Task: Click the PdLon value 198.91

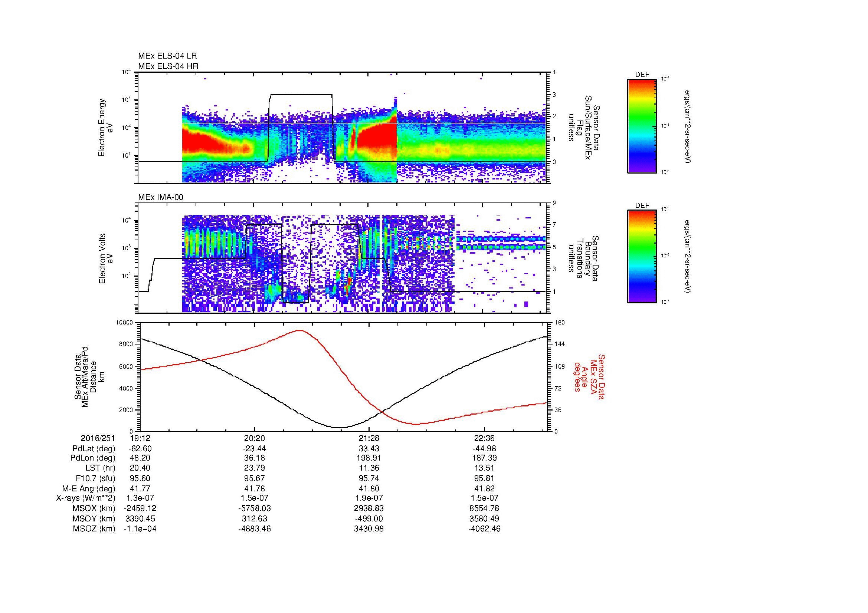Action: coord(369,458)
